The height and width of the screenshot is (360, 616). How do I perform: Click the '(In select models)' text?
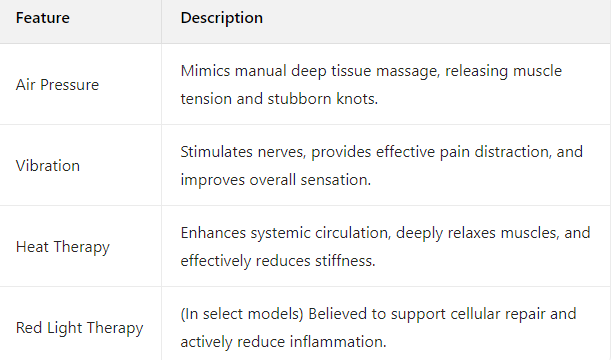point(242,314)
